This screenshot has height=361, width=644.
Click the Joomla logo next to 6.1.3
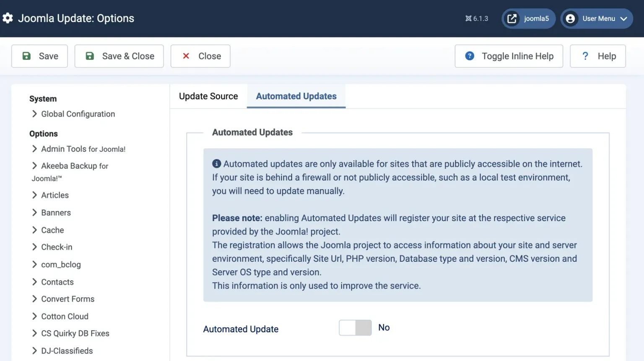pos(468,18)
